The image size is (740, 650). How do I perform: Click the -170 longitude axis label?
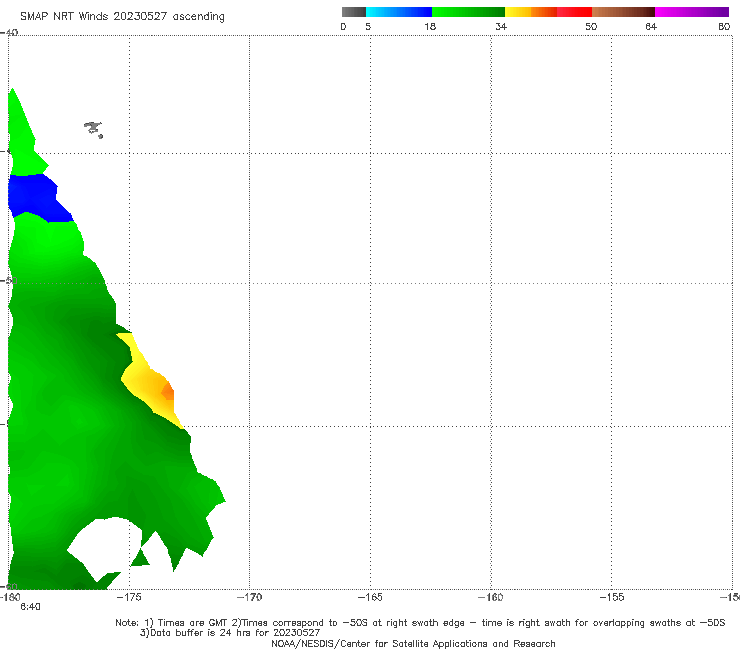[x=249, y=597]
